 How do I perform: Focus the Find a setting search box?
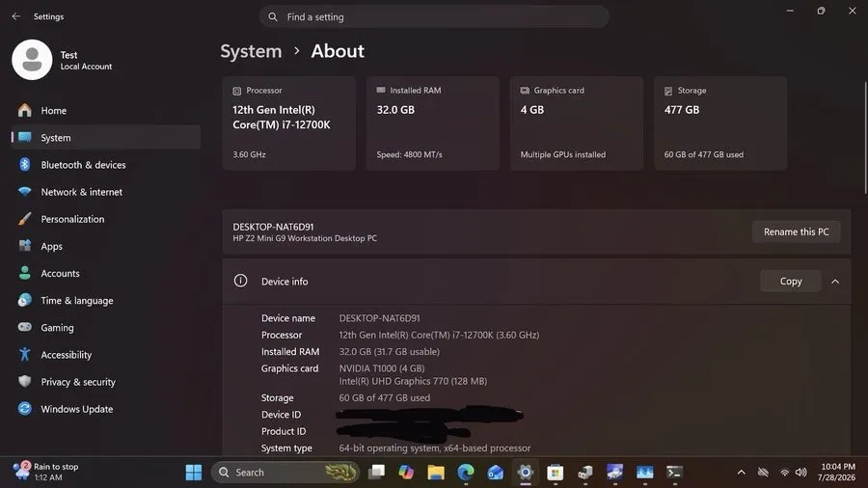(x=434, y=17)
